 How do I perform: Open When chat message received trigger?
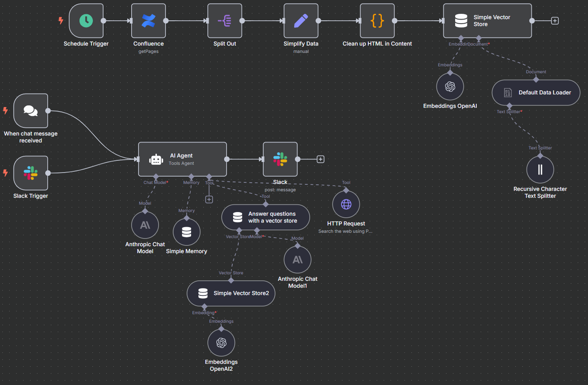(31, 111)
